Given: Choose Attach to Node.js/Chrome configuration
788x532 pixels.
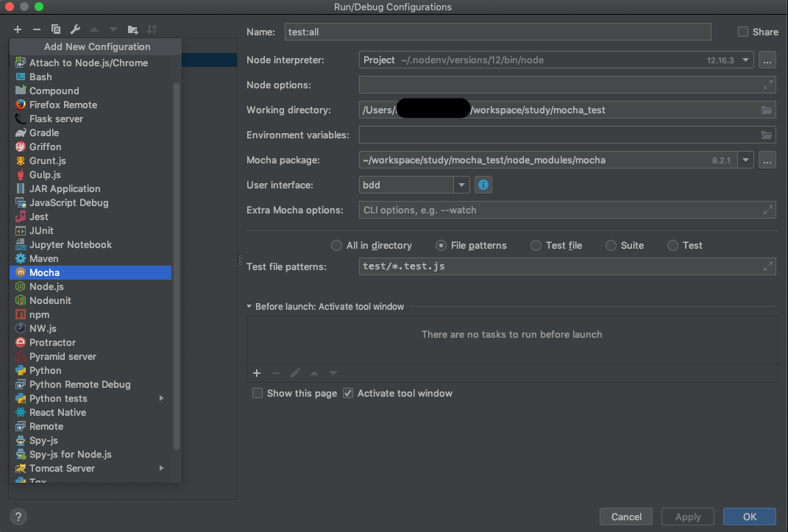Looking at the screenshot, I should 90,63.
